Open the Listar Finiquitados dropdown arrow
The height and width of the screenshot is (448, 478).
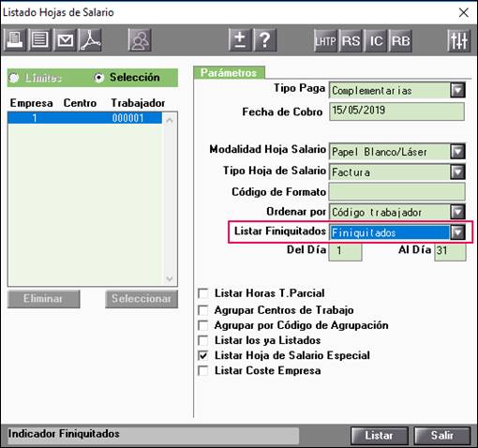(457, 232)
